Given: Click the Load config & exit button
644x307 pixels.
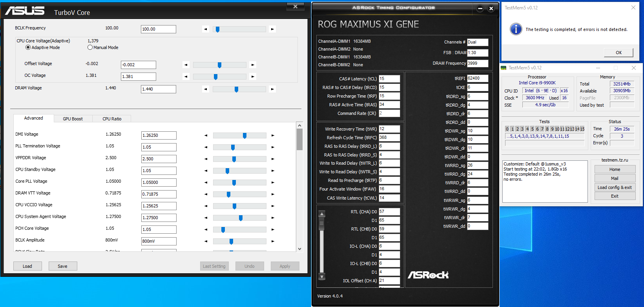Looking at the screenshot, I should tap(615, 187).
